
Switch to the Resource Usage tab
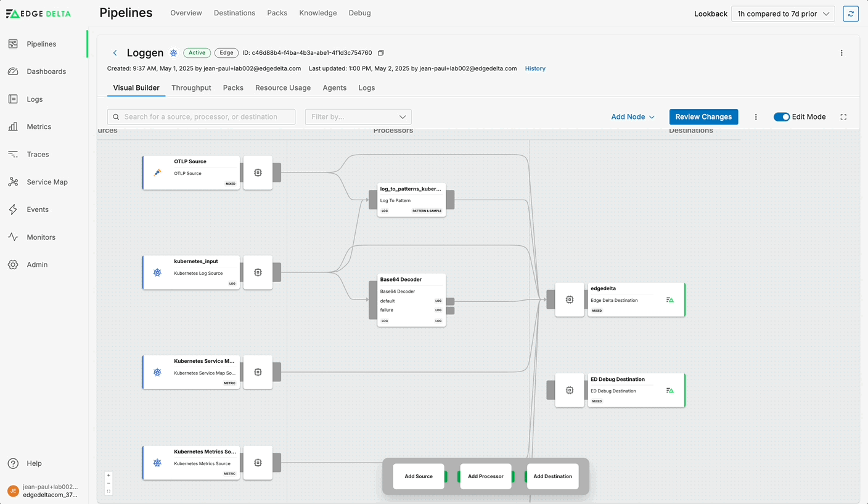(283, 87)
